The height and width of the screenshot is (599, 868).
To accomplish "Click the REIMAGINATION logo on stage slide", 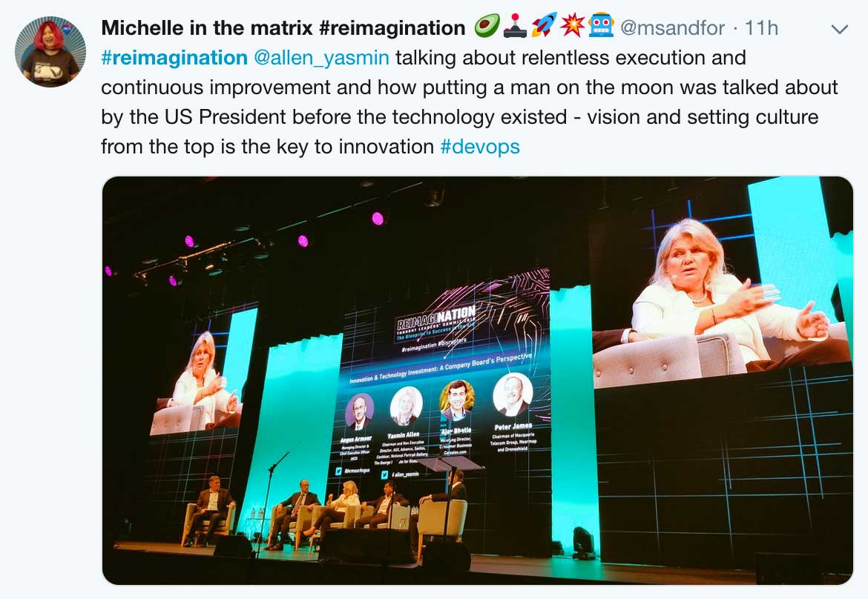I will pos(435,319).
